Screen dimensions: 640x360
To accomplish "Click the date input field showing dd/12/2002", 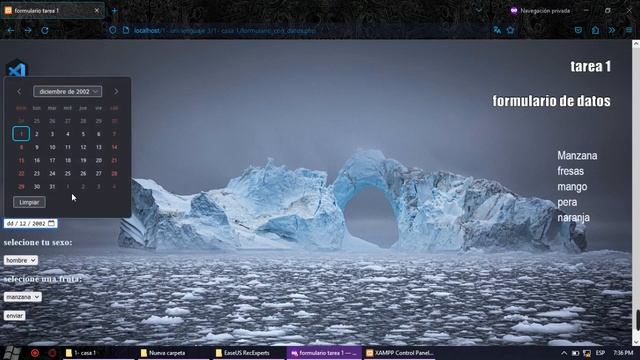I will pyautogui.click(x=31, y=223).
